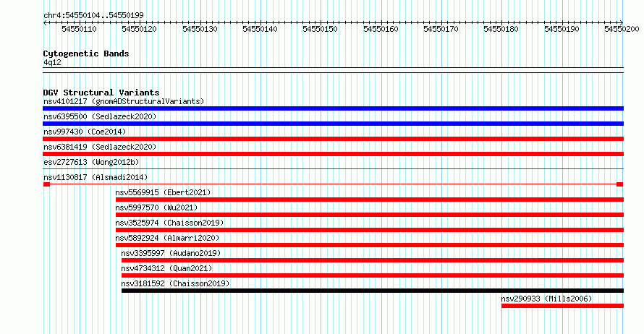
Task: Click the blue bar for nsv4101217
Action: tap(333, 108)
